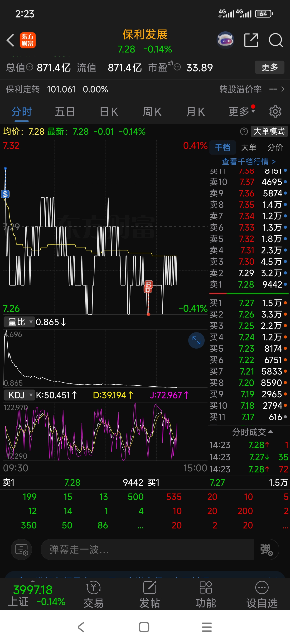
Task: Tap the 买8 7.20 order book row
Action: pyautogui.click(x=248, y=383)
